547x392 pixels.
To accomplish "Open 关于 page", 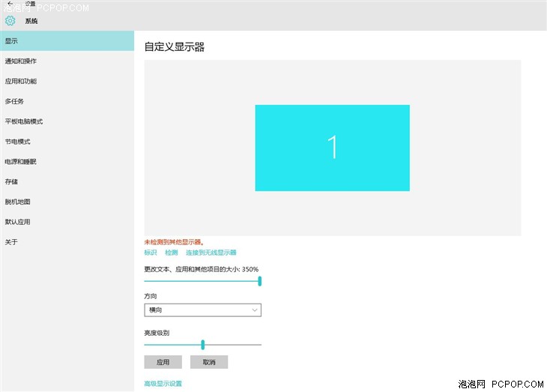I will coord(67,242).
